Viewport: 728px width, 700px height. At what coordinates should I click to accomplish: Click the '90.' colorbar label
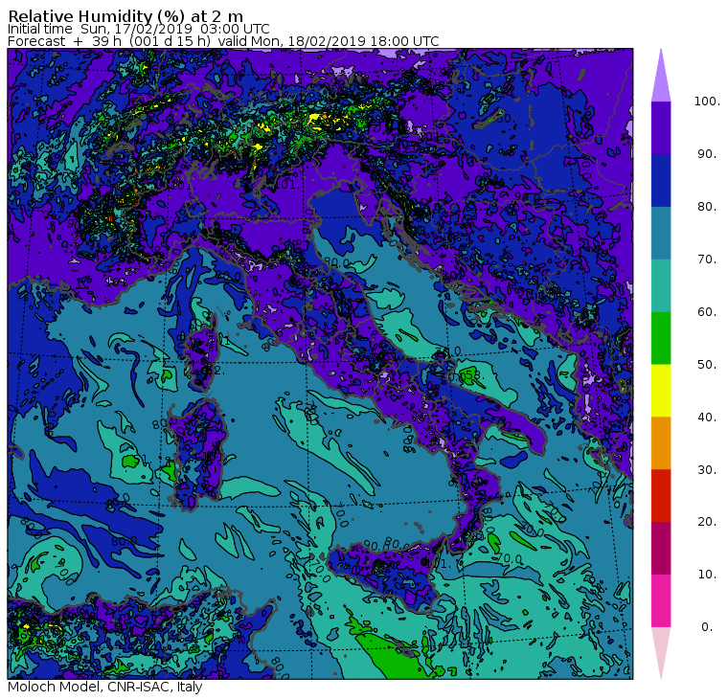click(x=707, y=153)
